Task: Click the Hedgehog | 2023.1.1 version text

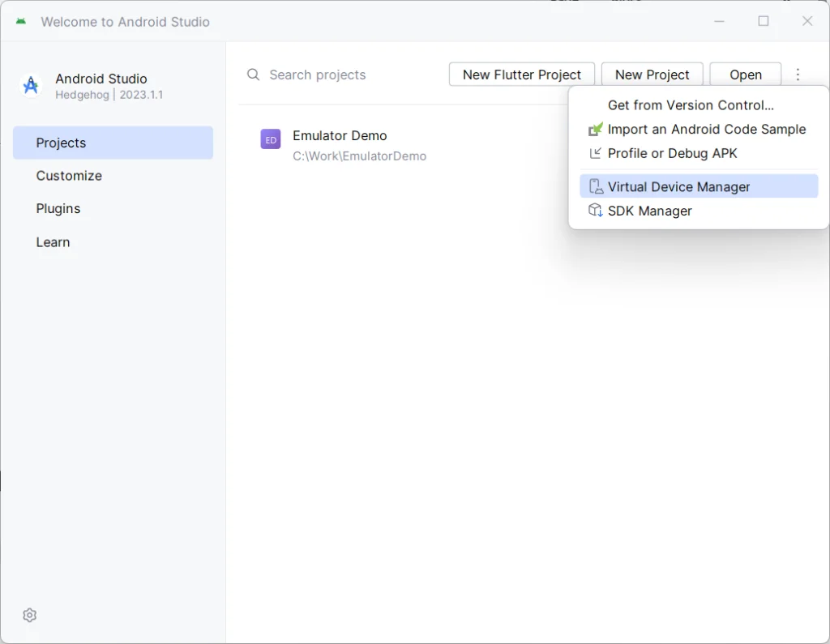Action: click(x=109, y=95)
